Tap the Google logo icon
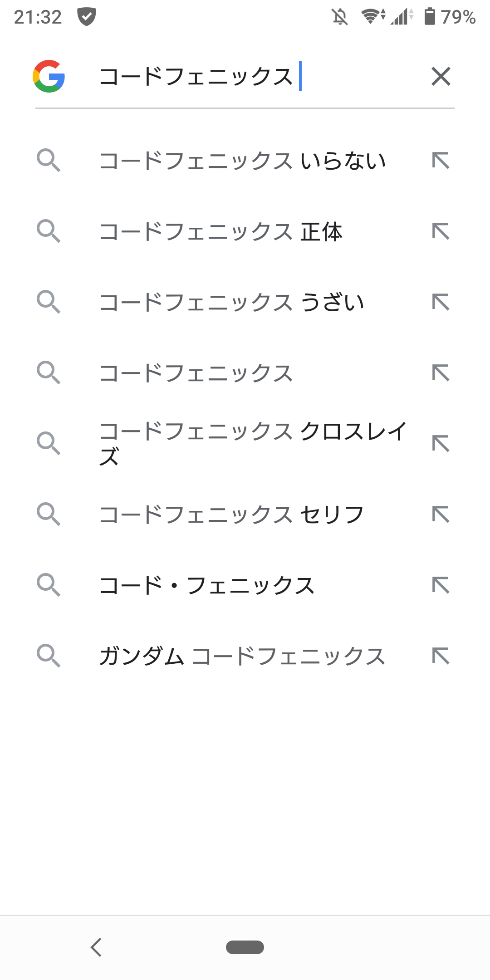The height and width of the screenshot is (980, 490). point(49,76)
